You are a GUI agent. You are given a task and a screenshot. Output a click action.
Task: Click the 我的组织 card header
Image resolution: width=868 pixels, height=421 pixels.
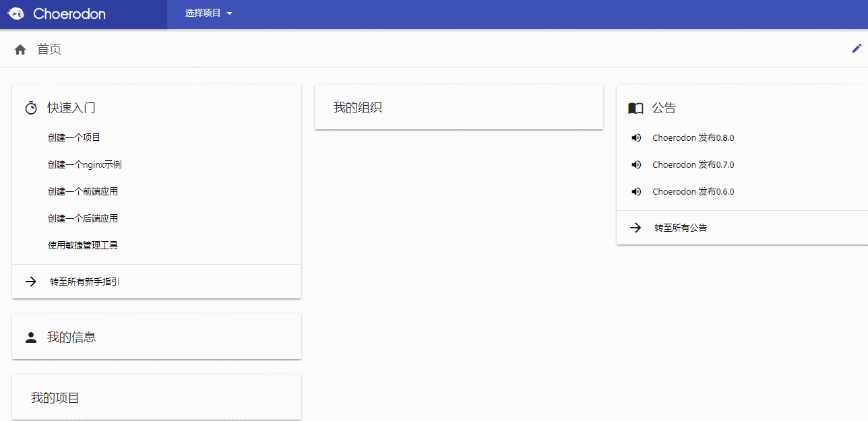coord(358,107)
